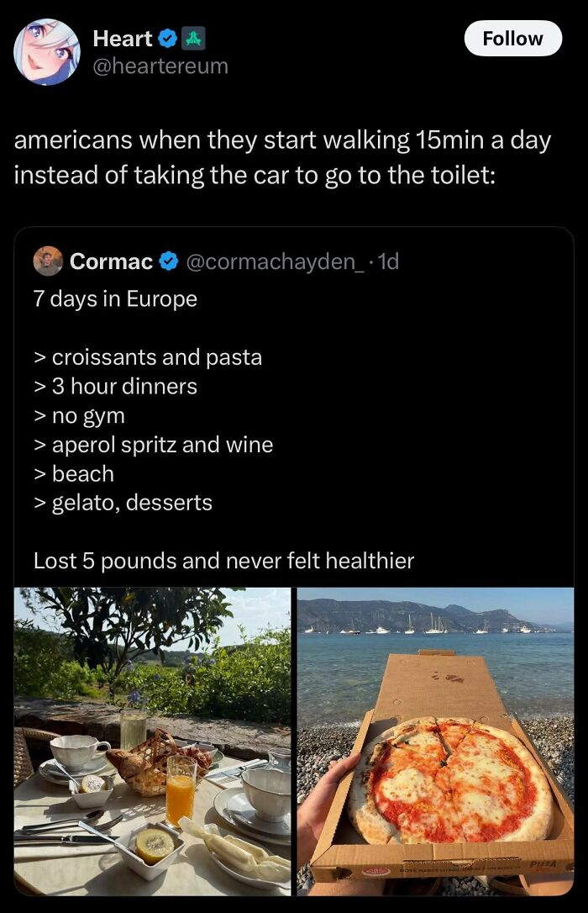Select the "7 days in Europe" line
The image size is (588, 913).
pyautogui.click(x=115, y=299)
